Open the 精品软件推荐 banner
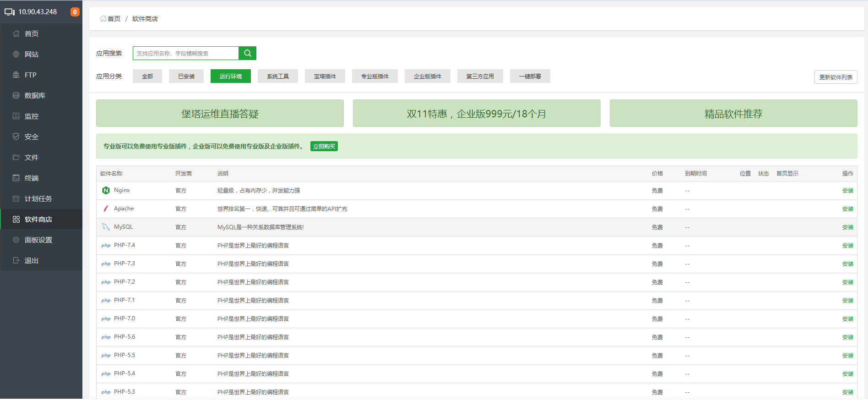 (733, 113)
